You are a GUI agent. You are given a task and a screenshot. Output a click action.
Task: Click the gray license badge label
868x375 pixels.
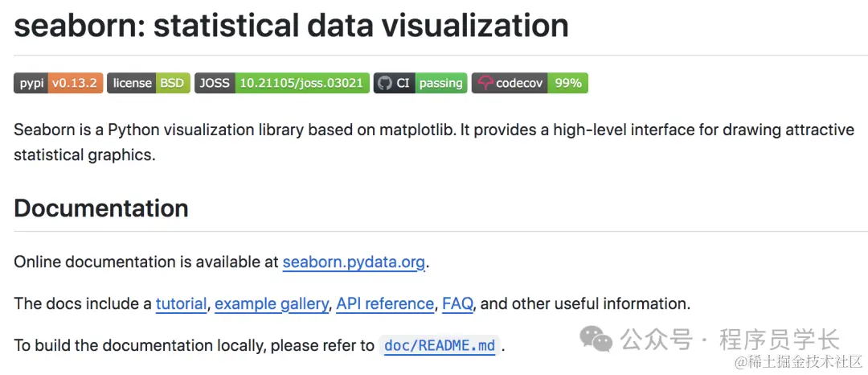tap(132, 83)
